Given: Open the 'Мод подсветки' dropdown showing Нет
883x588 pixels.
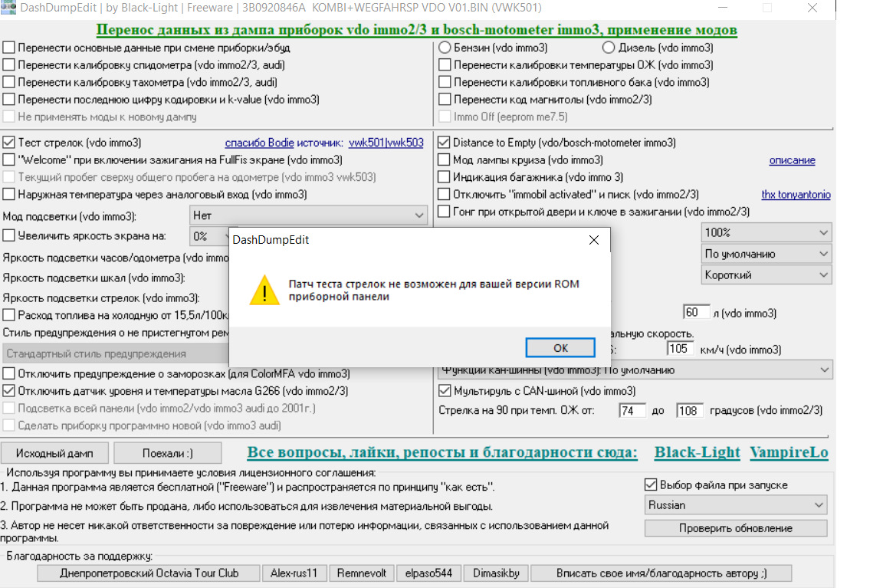Looking at the screenshot, I should [309, 216].
